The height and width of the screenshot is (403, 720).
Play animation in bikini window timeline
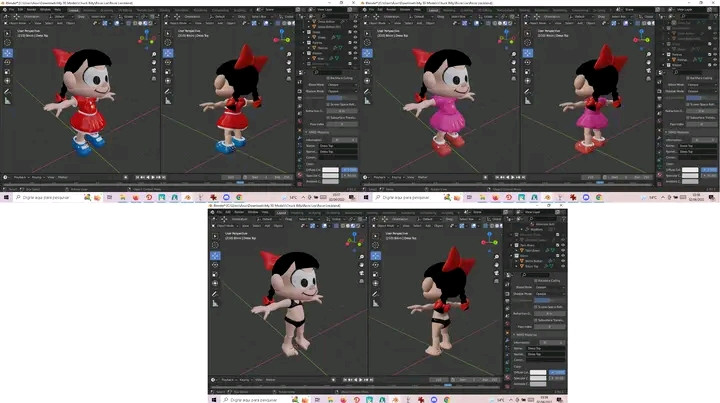click(360, 380)
